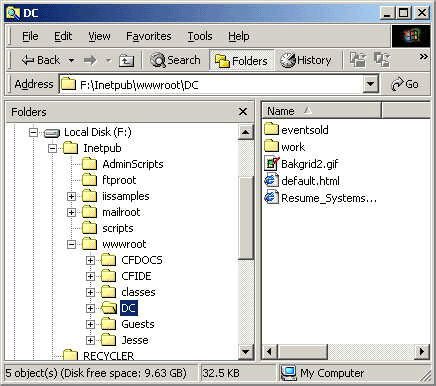
Task: Click the Windows logo throbber icon
Action: [410, 36]
